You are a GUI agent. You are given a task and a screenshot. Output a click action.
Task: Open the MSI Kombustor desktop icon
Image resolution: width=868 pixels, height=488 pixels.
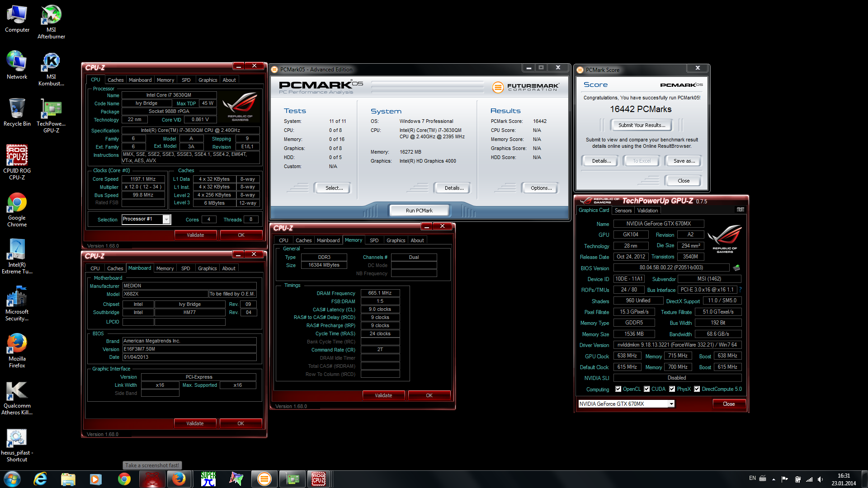(51, 69)
